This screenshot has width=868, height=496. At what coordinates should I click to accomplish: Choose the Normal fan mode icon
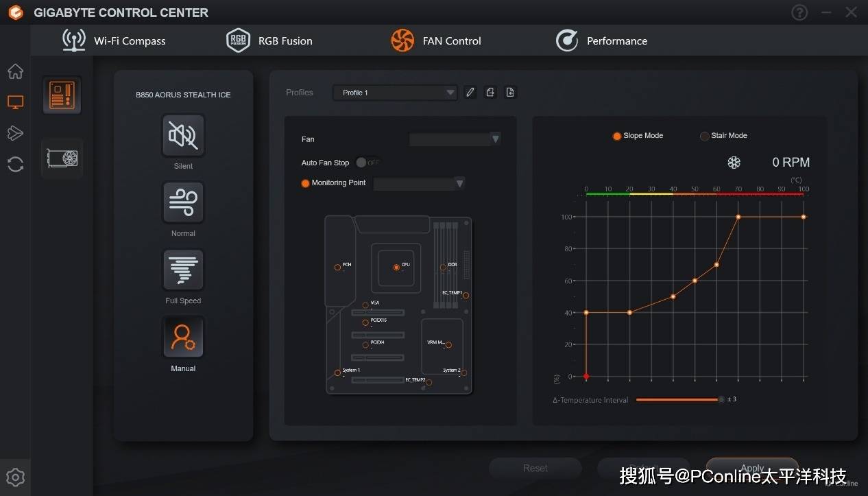coord(183,203)
